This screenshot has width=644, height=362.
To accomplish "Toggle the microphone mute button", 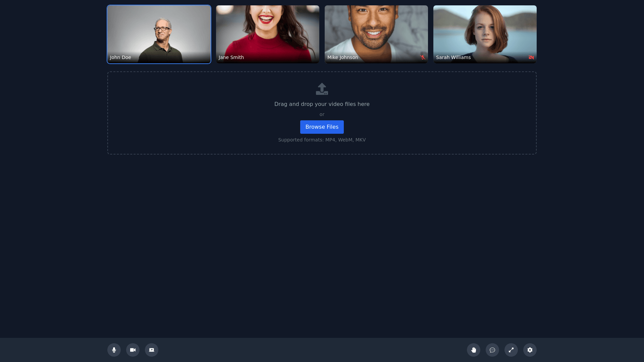I will 114,350.
